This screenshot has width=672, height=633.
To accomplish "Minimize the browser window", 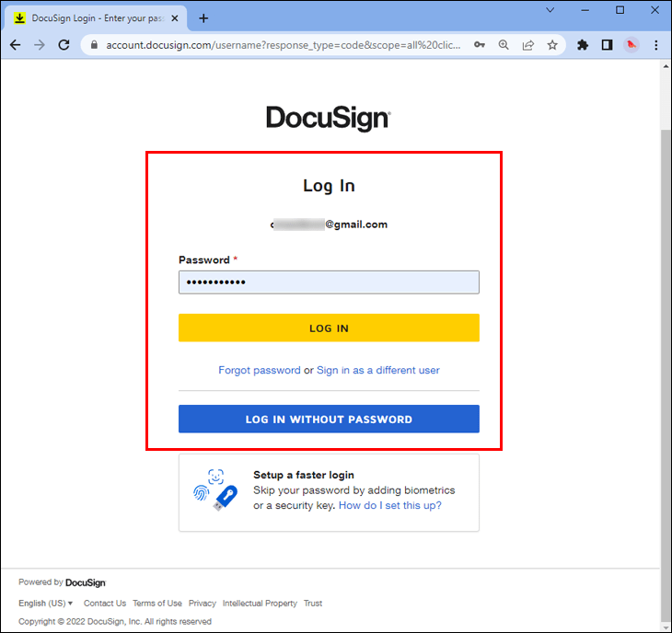I will [585, 10].
